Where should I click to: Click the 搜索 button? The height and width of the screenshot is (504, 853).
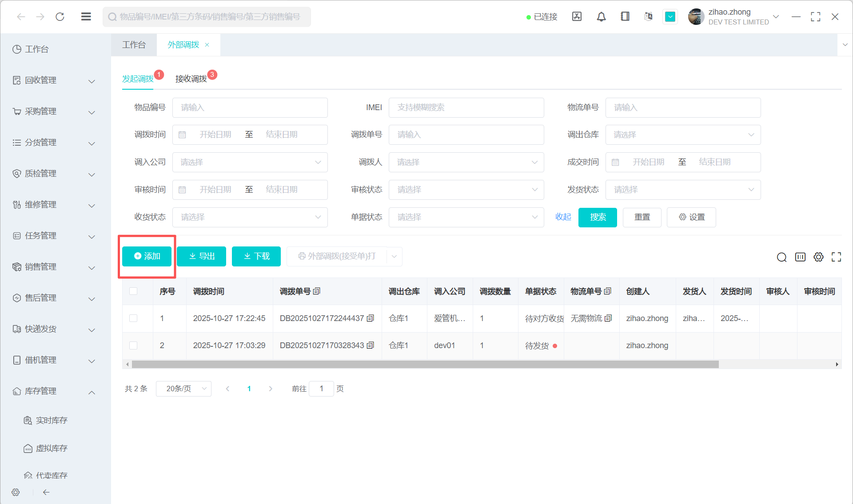pyautogui.click(x=598, y=217)
